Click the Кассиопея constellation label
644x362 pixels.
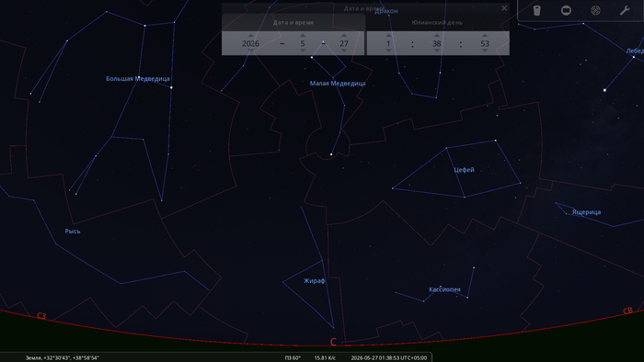tap(444, 289)
